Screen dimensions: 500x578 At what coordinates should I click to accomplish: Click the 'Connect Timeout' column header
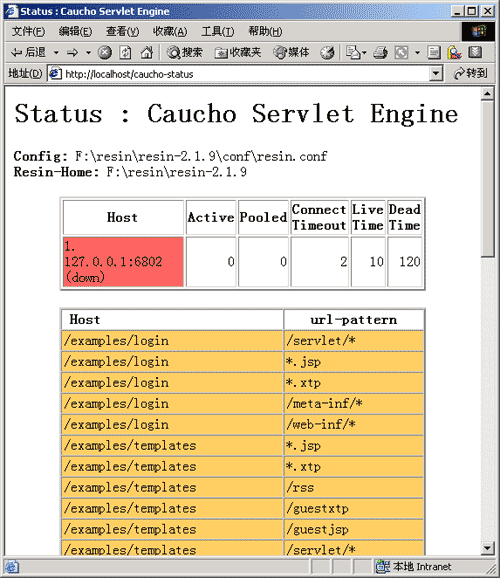pos(319,217)
